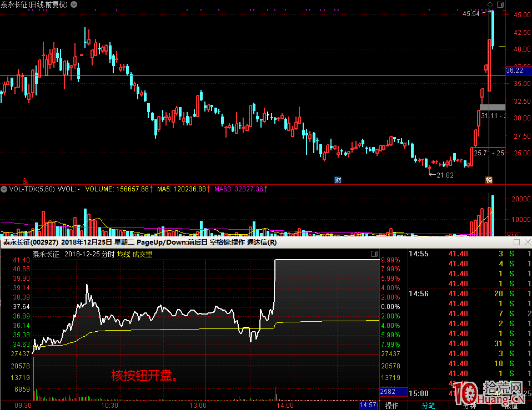Click the 21.82 low price annotation
This screenshot has height=410, width=532.
tap(445, 175)
